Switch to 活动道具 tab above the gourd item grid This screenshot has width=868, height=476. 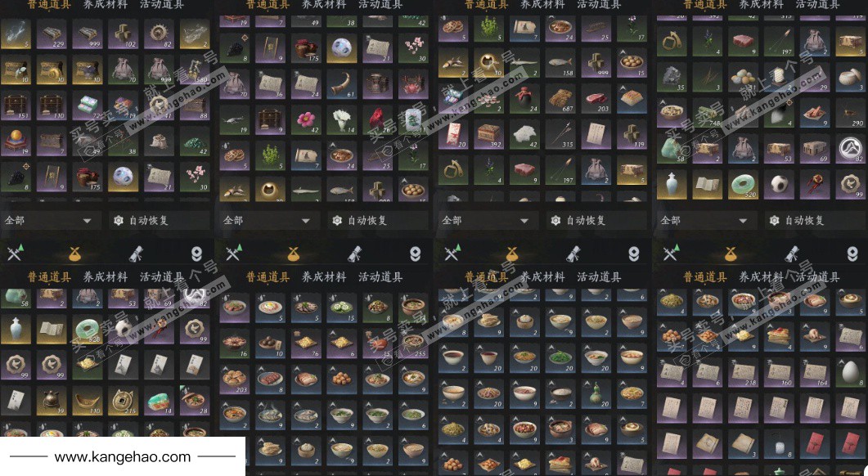click(x=599, y=276)
